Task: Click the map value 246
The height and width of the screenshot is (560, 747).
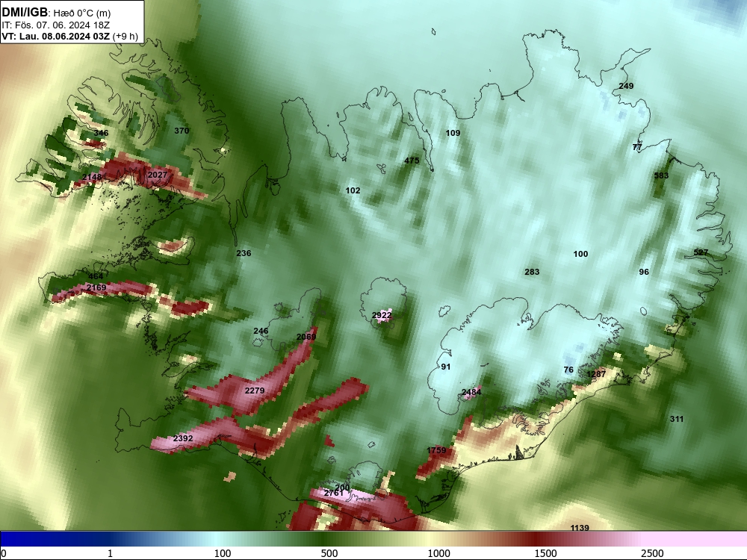Action: coord(261,331)
